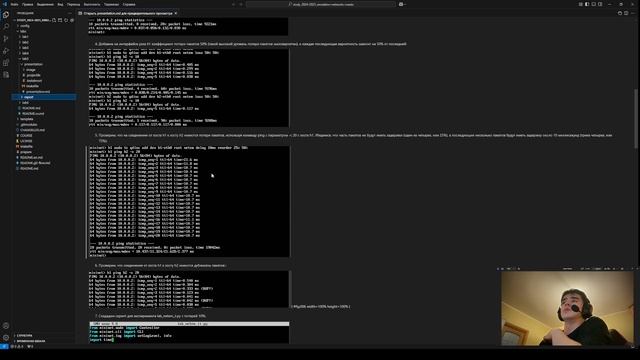Collapse the labs folder chevron
The image size is (640, 360).
tap(18, 31)
